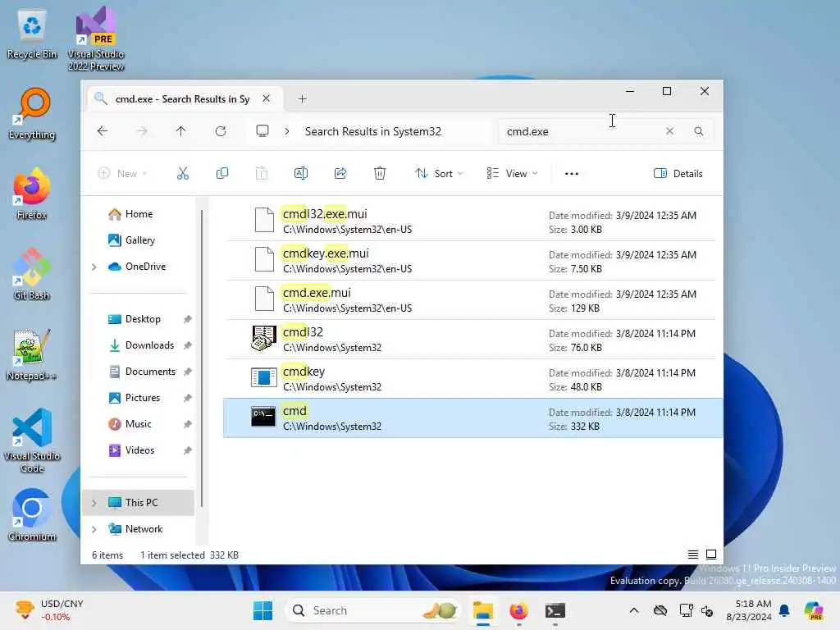The image size is (840, 630).
Task: Select the cmdl32.exe.mui file
Action: 472,221
